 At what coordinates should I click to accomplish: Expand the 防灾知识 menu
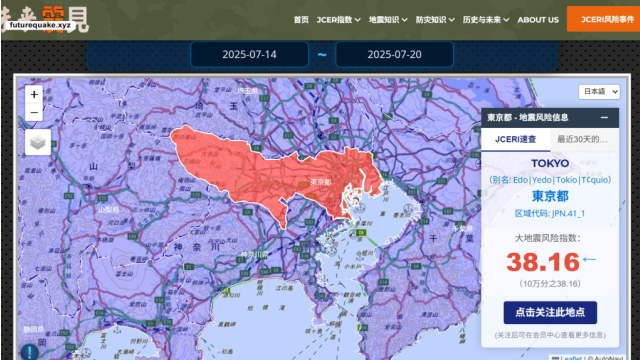coord(435,20)
